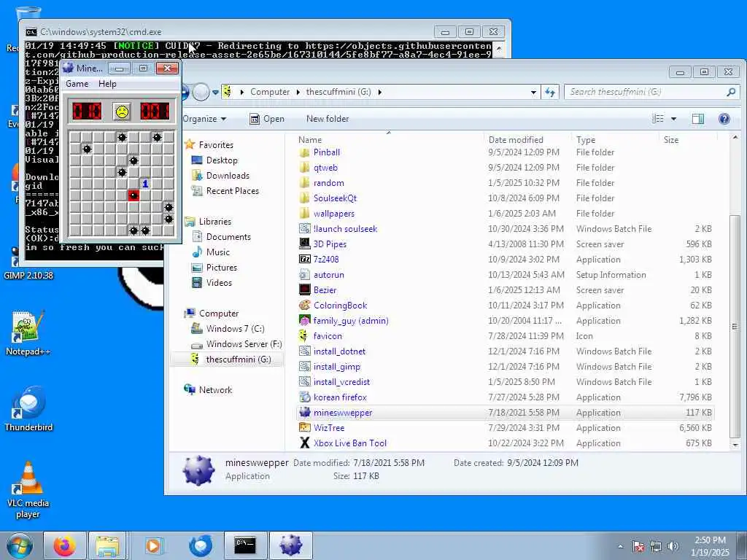Select the family_guy (admin) icon

304,321
